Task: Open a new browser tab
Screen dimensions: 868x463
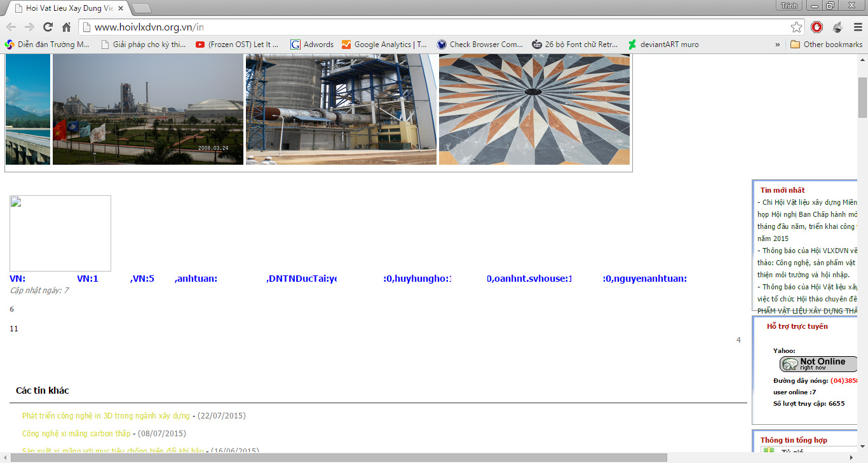Action: pyautogui.click(x=141, y=8)
